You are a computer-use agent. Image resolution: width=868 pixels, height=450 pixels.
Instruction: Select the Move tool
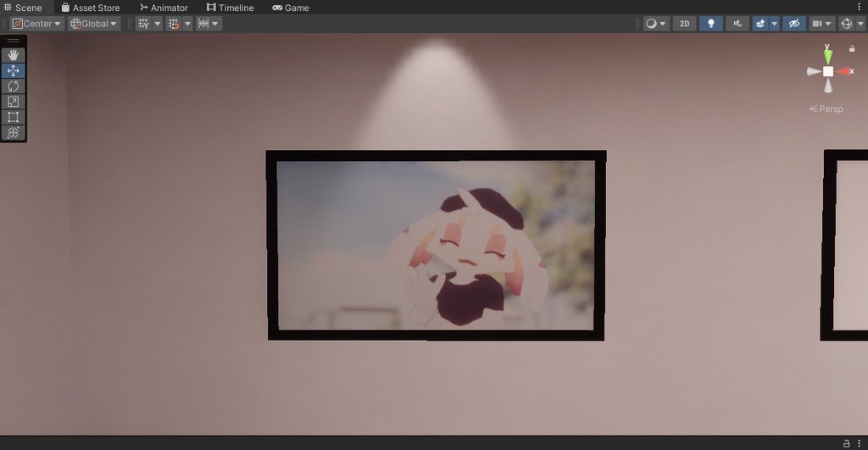[14, 70]
